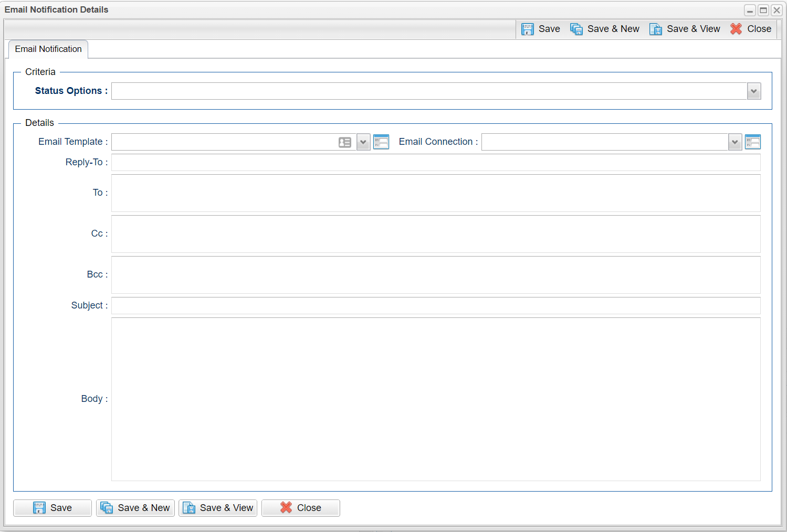Maximize the Email Notification Details window
Screen dimensions: 787x532
tap(763, 10)
